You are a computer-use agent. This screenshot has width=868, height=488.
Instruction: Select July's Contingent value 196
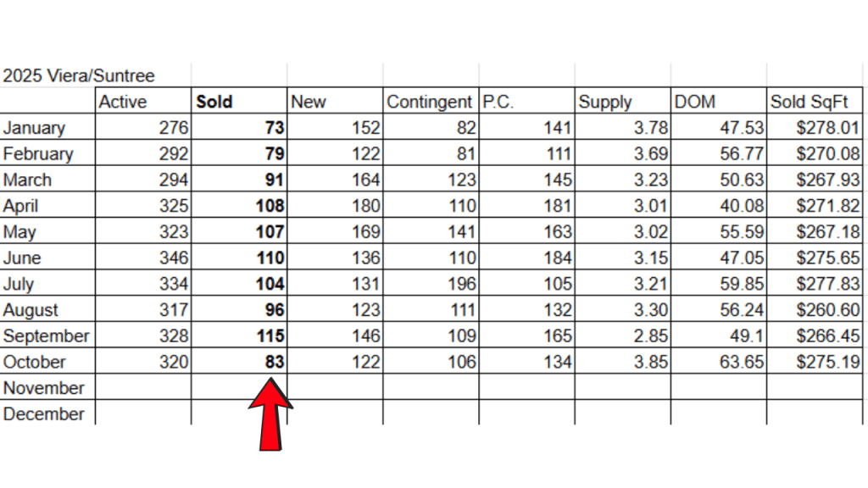pyautogui.click(x=461, y=284)
